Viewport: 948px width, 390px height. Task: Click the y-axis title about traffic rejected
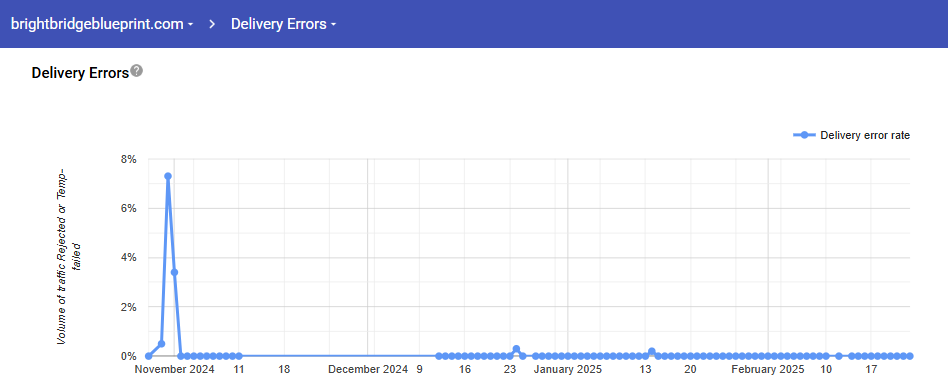pos(70,258)
